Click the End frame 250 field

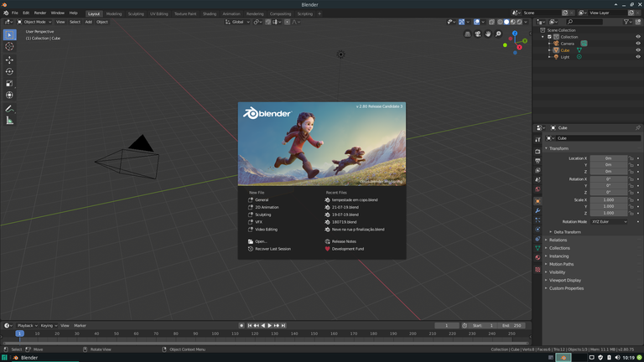(x=512, y=325)
